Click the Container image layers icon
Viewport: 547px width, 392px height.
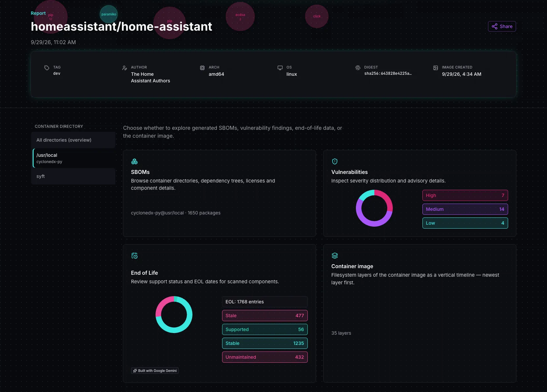point(335,256)
